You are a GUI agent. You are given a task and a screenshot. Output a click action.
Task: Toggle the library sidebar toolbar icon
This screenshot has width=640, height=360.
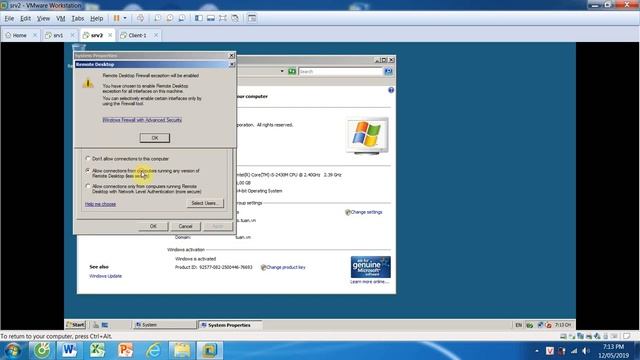(x=198, y=18)
